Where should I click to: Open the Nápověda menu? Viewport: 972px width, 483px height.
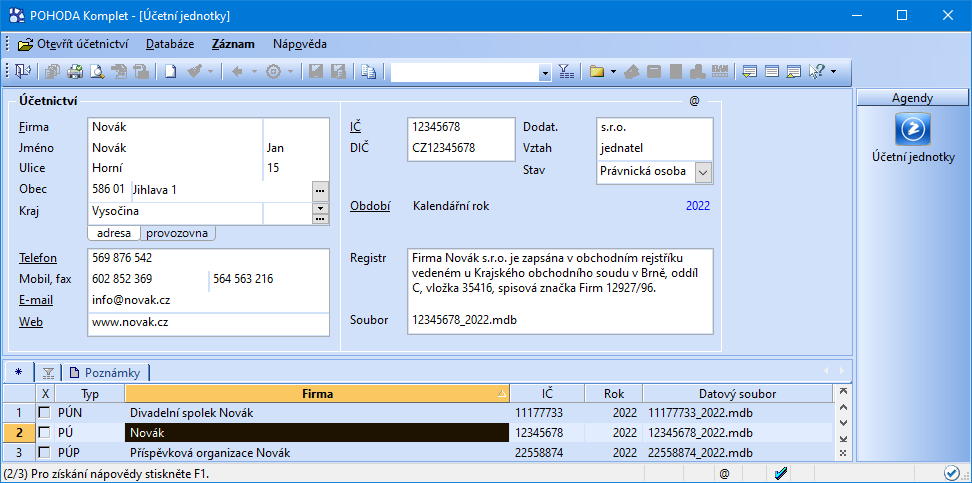(299, 44)
